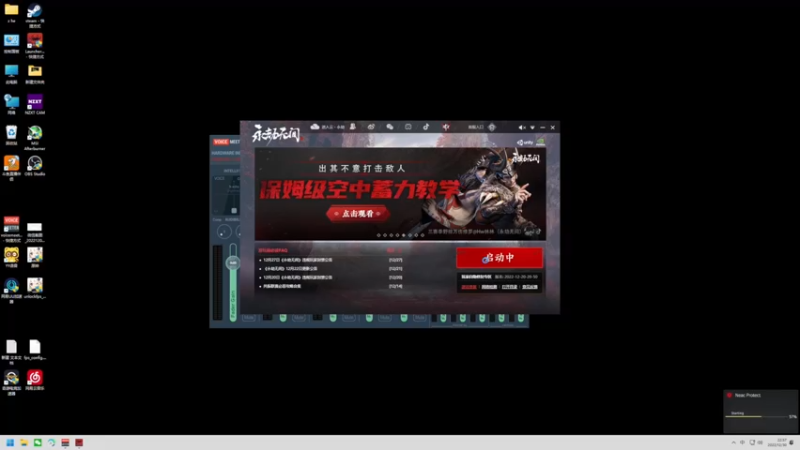Screen dimensions: 800x450
Task: Open the Recycle Bin
Action: [x=11, y=136]
